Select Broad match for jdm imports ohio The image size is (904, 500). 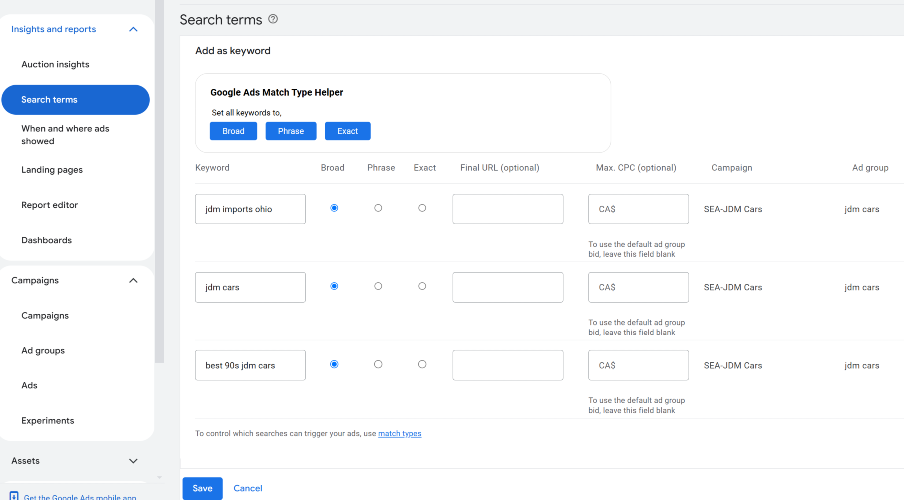click(334, 208)
